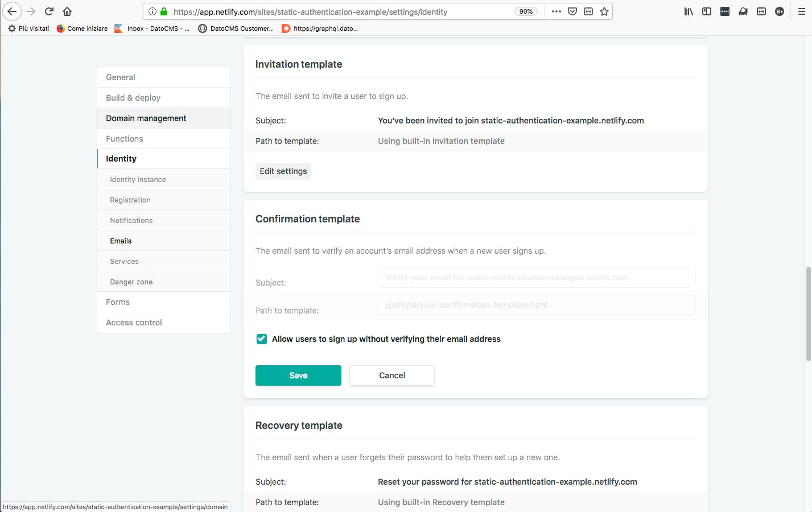Open the Come iniziare bookmark
Image resolution: width=812 pixels, height=512 pixels.
[82, 28]
